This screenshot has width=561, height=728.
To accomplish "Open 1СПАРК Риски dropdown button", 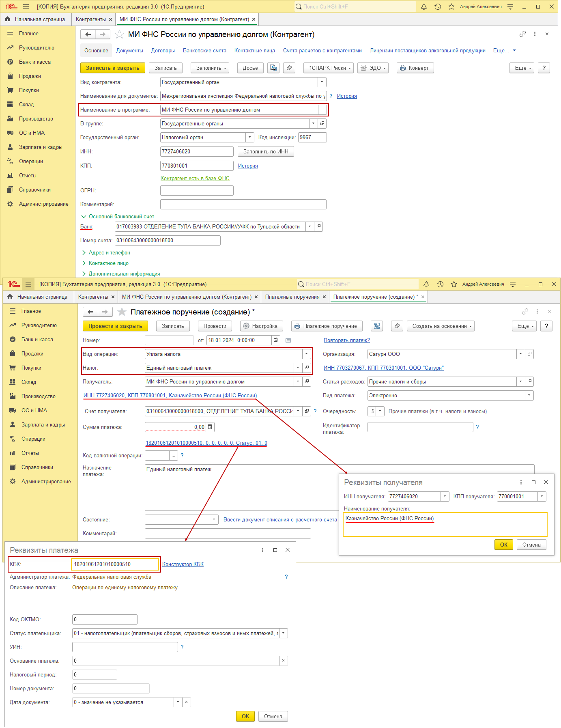I will pos(329,68).
